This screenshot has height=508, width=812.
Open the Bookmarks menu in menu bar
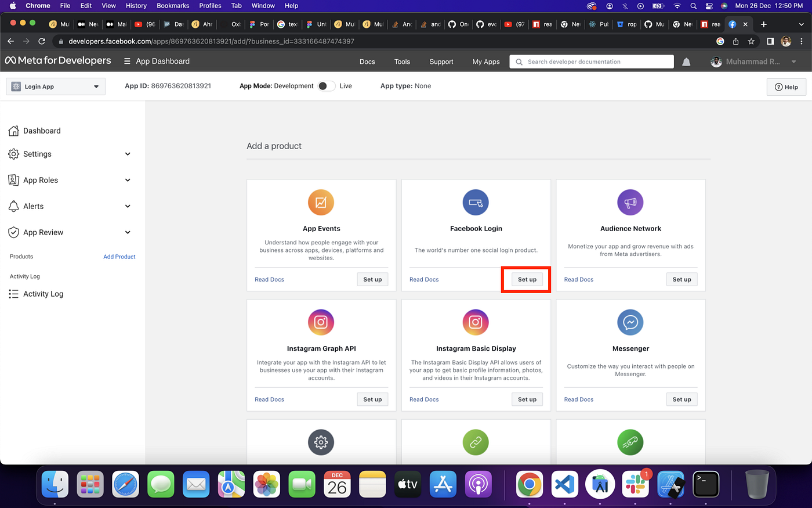(x=173, y=5)
